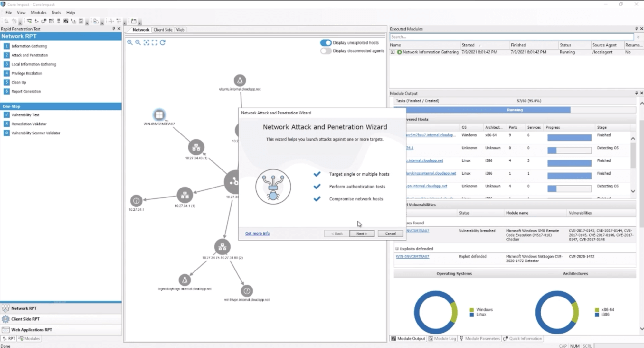Click the green checklist toolbar icon
Viewport: 644px width, 348px height.
pos(29,21)
